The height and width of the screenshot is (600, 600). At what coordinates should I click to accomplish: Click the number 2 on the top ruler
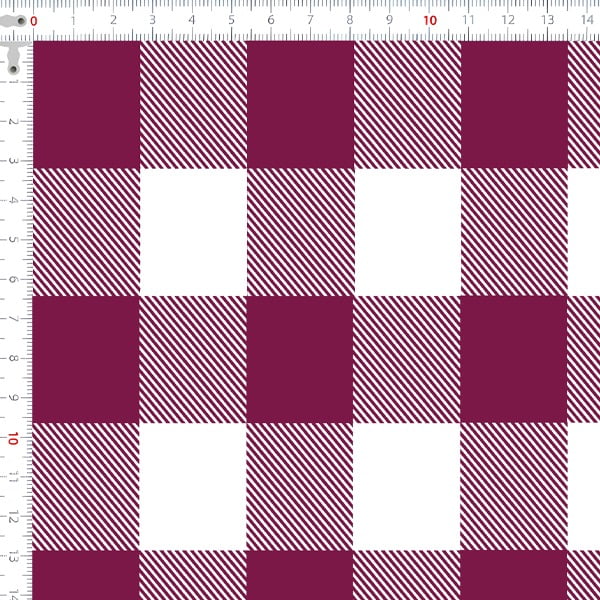click(113, 20)
